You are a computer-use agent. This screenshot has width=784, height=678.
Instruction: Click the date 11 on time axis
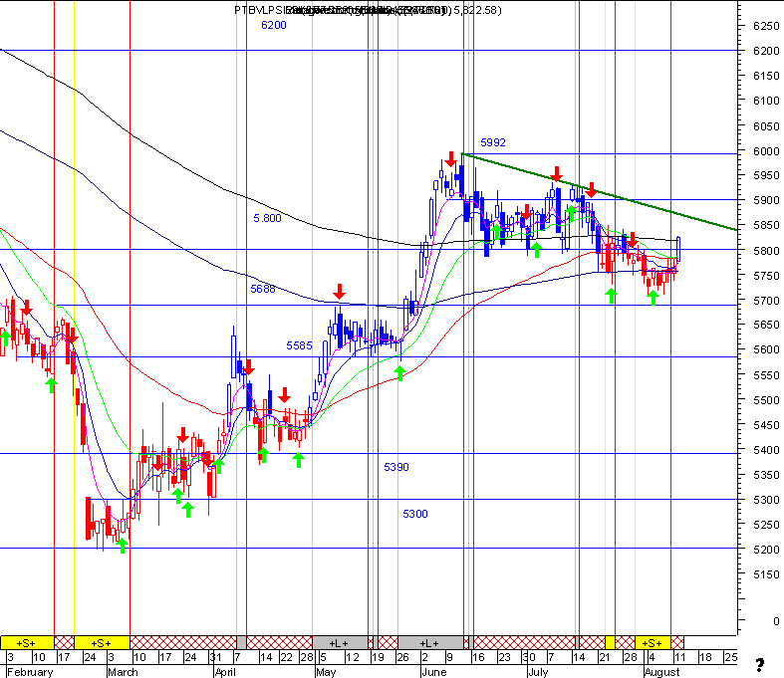pos(680,657)
